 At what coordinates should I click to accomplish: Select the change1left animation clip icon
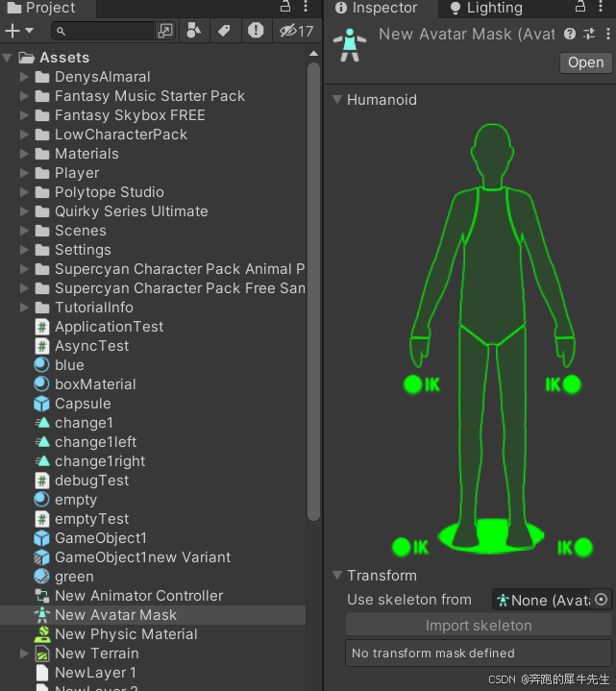point(42,442)
